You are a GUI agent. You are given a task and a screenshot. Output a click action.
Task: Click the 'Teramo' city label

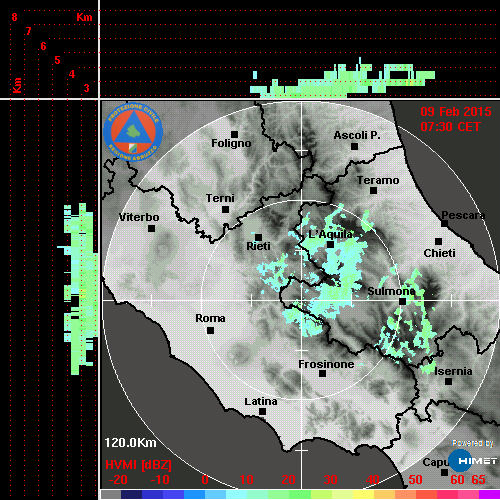378,180
